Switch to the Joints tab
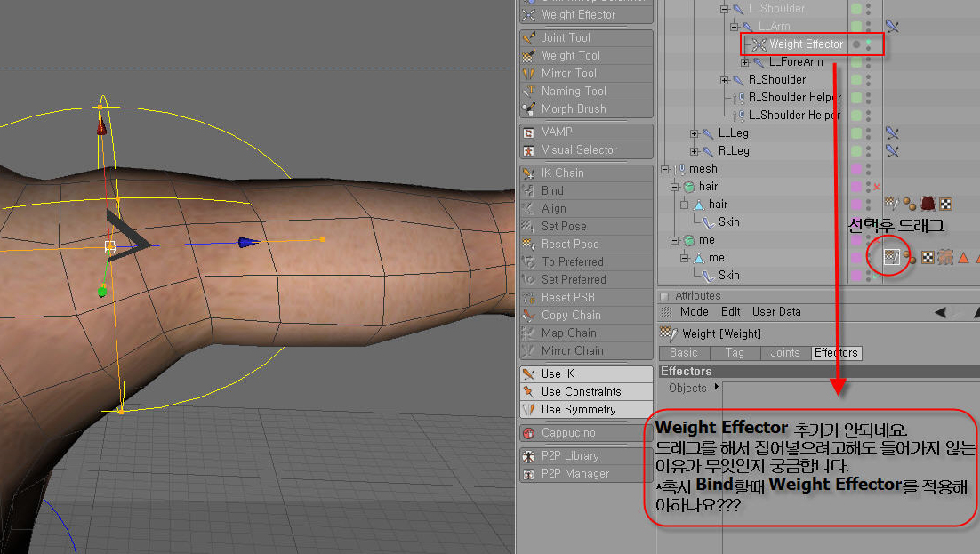Image resolution: width=980 pixels, height=554 pixels. point(785,353)
